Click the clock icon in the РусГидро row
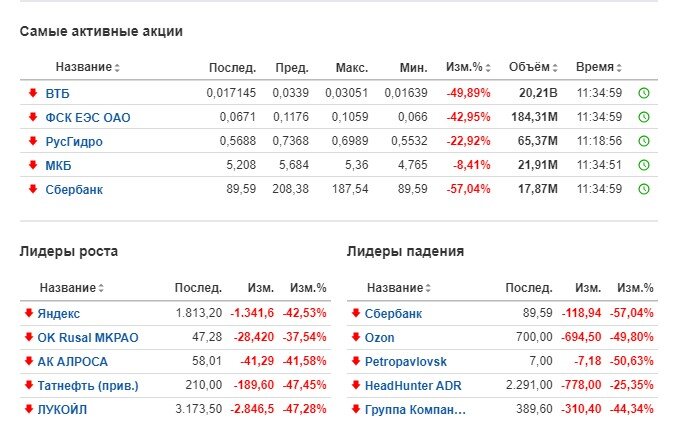Screen dimensions: 680x441 click(644, 141)
